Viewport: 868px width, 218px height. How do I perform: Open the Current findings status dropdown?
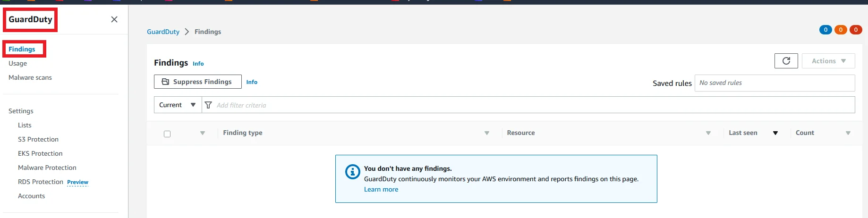[x=178, y=105]
